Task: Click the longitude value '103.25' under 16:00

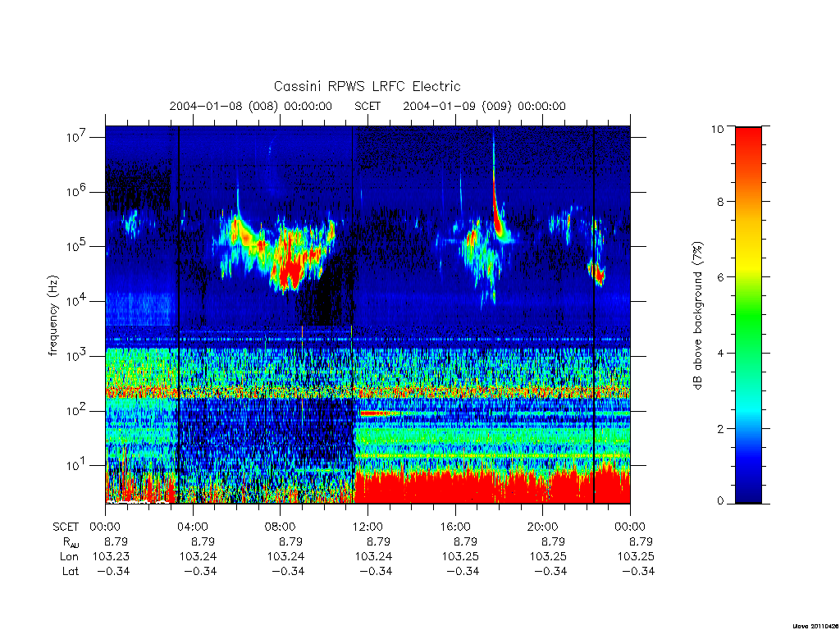Action: point(461,557)
